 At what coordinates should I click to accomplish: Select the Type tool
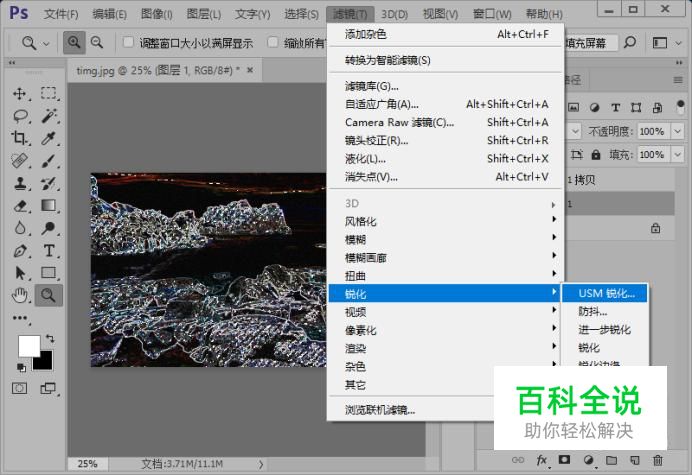(48, 251)
